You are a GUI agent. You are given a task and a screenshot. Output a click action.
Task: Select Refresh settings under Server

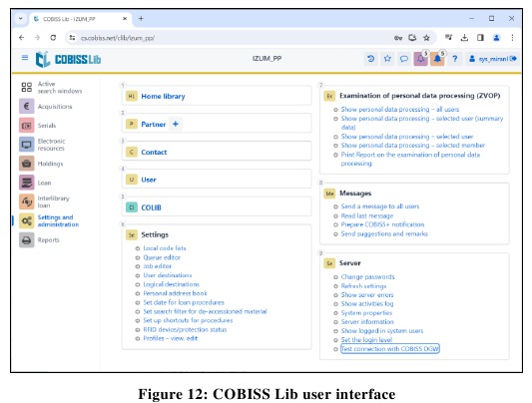click(363, 286)
